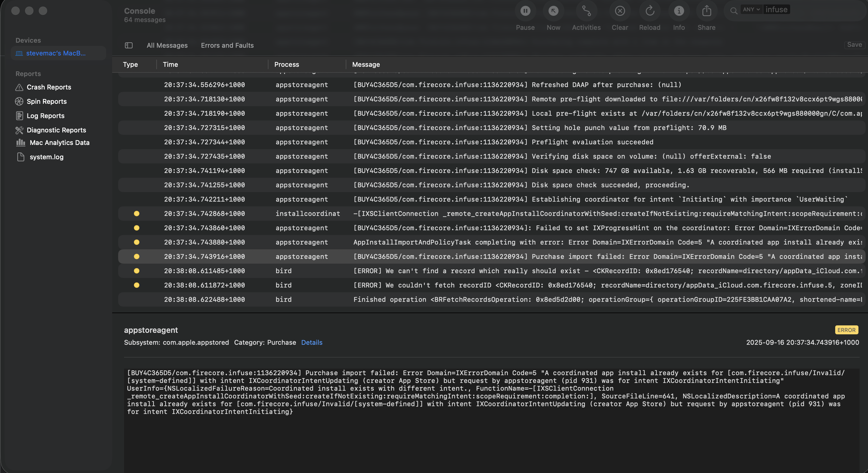This screenshot has height=473, width=868.
Task: Open the Share menu
Action: [706, 11]
